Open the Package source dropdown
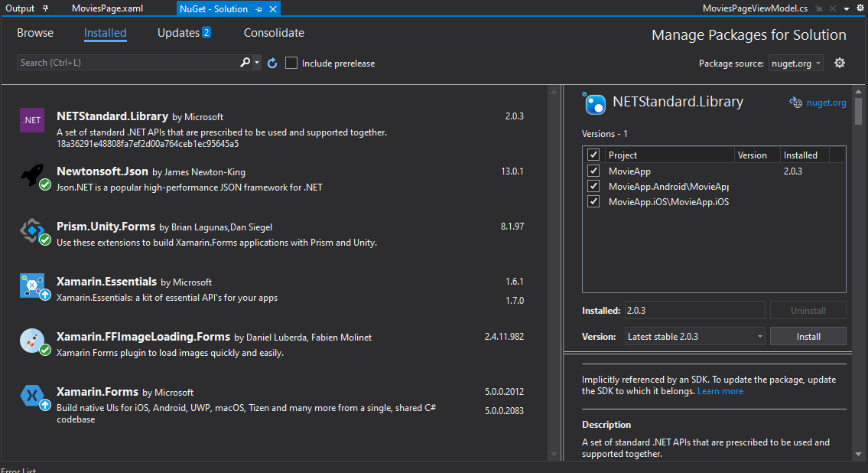 tap(796, 64)
